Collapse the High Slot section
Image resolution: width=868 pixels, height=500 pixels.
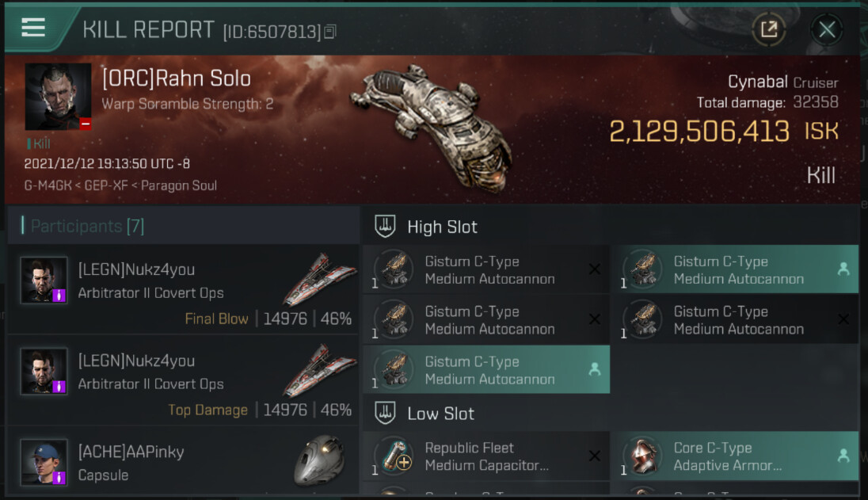[x=385, y=227]
